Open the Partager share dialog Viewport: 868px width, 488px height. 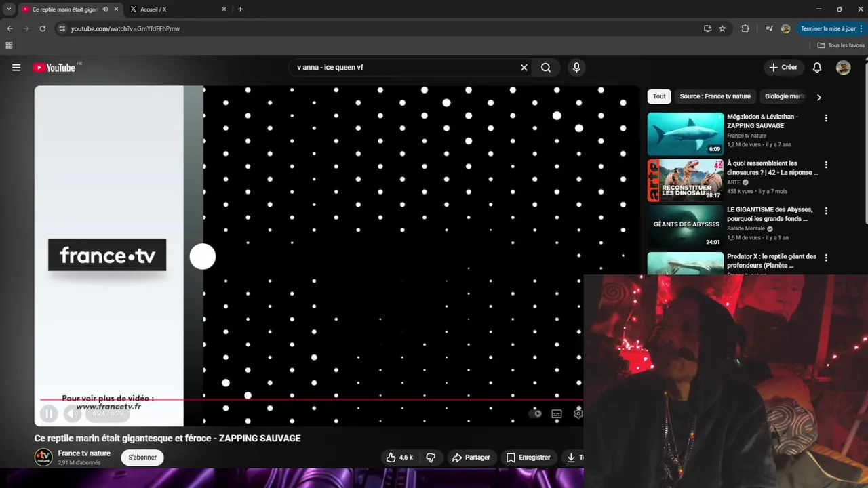(471, 457)
